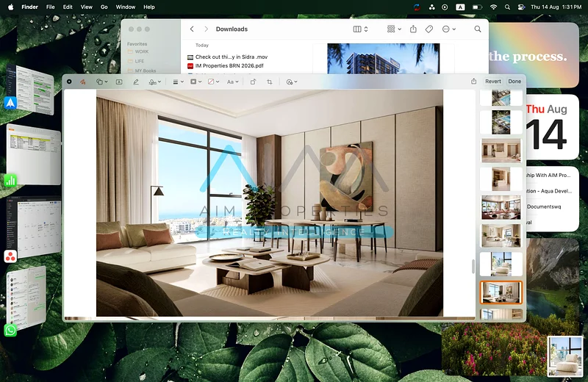Open the Window menu in menu bar
The width and height of the screenshot is (588, 382).
pos(126,7)
